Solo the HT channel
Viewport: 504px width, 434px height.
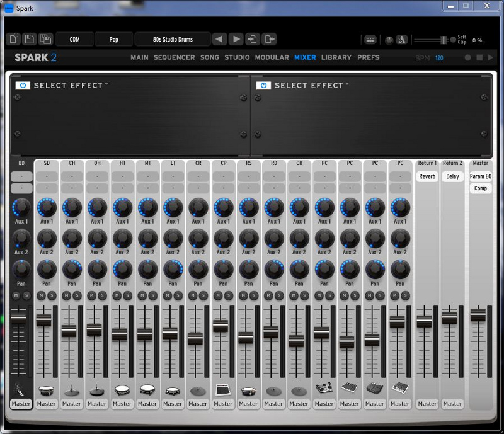[x=128, y=295]
